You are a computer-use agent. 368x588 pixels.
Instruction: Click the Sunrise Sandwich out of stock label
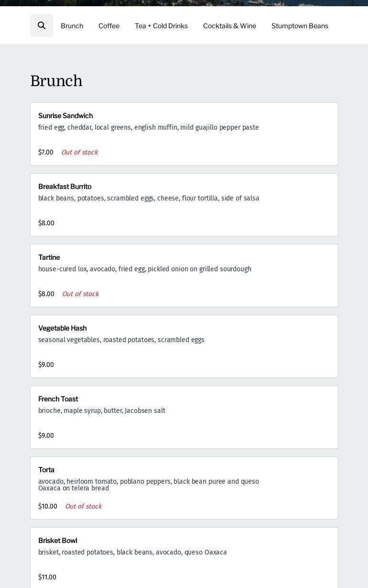79,152
